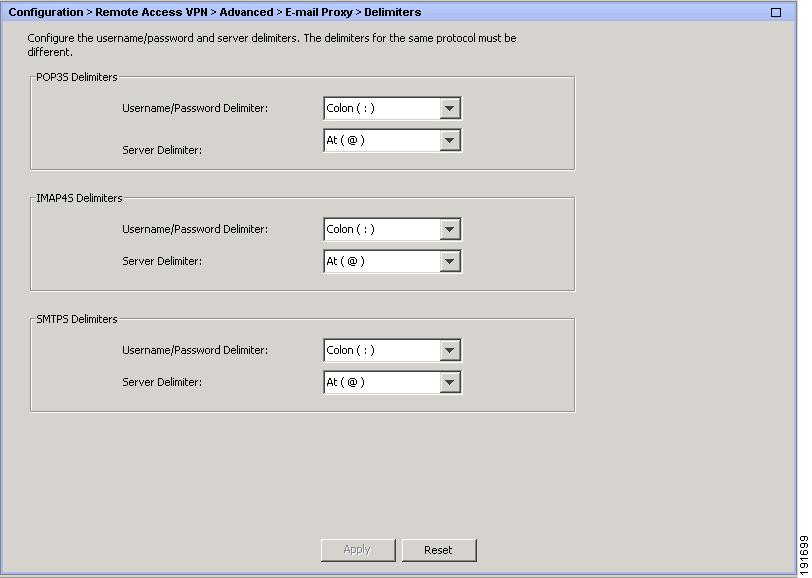
Task: Open POP3S Username/Password Delimiter dropdown
Action: [x=392, y=108]
